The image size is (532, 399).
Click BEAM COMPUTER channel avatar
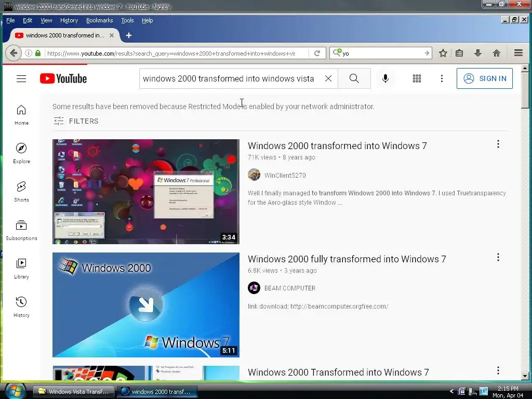[x=254, y=288]
